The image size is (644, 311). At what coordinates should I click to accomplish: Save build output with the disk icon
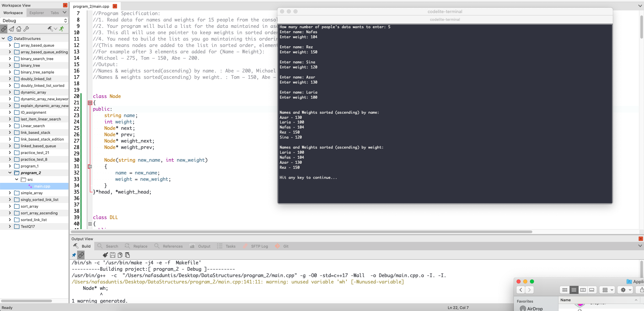tap(113, 255)
